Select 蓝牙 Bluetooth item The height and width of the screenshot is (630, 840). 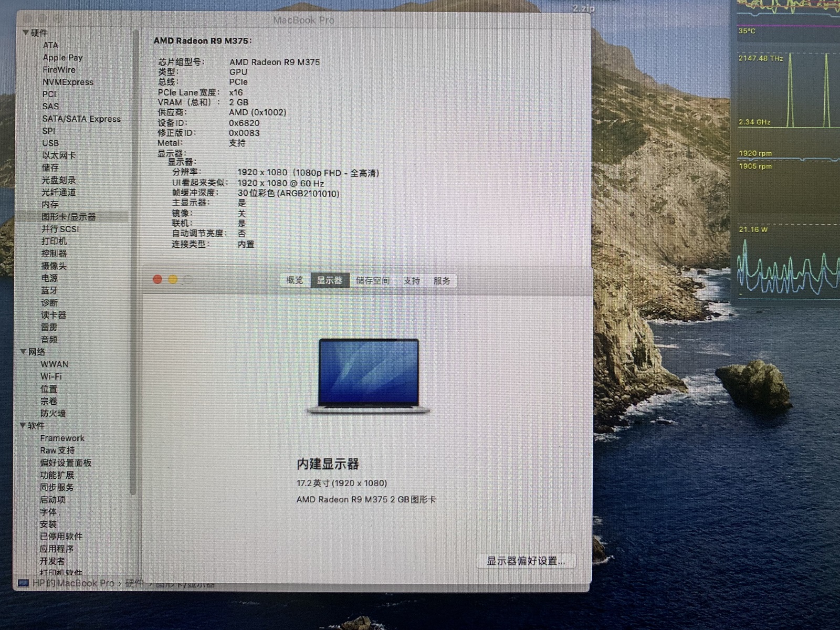[x=49, y=290]
